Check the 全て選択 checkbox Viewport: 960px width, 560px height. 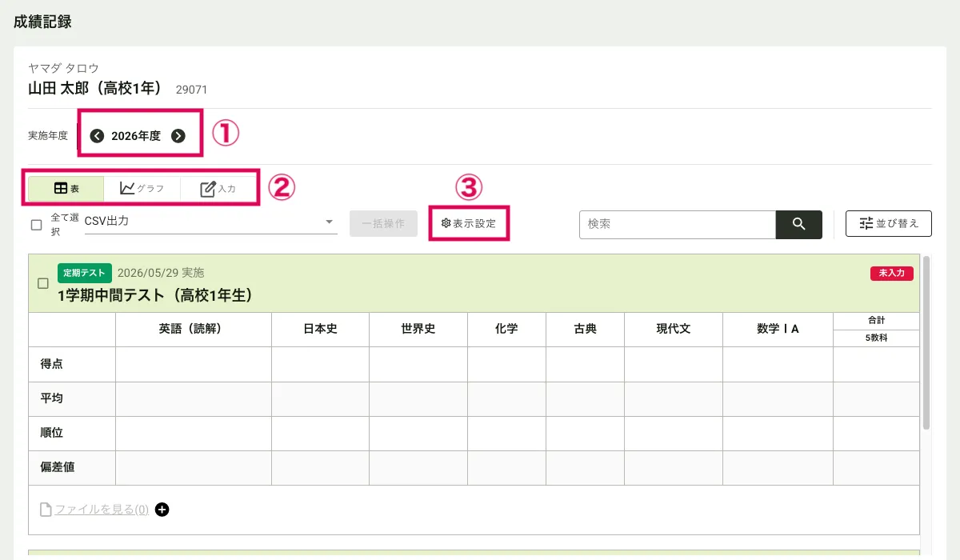(x=36, y=225)
